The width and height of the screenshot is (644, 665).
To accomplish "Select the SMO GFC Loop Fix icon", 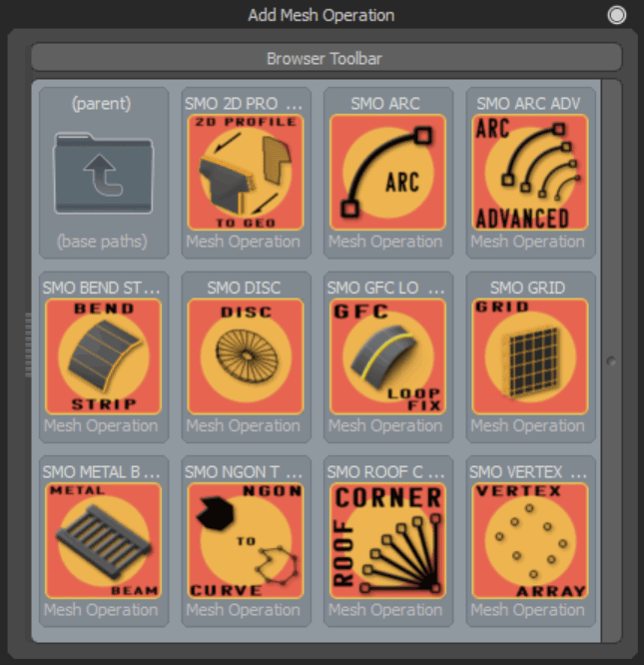I will pos(388,356).
